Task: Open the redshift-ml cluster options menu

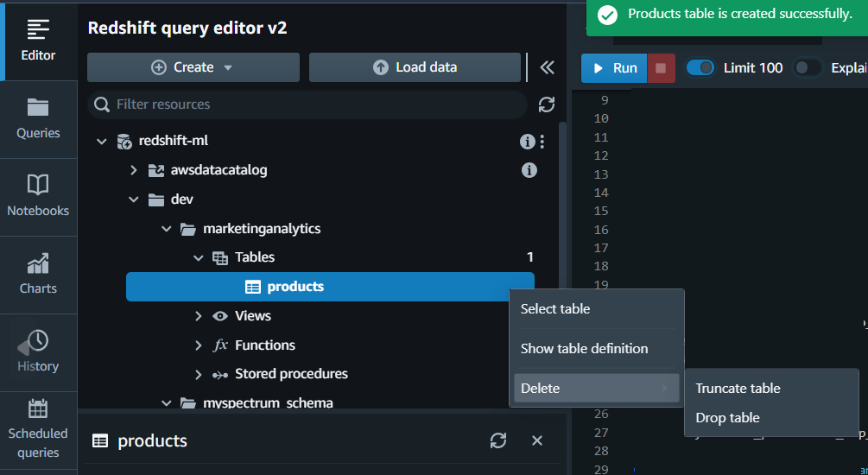Action: click(542, 141)
